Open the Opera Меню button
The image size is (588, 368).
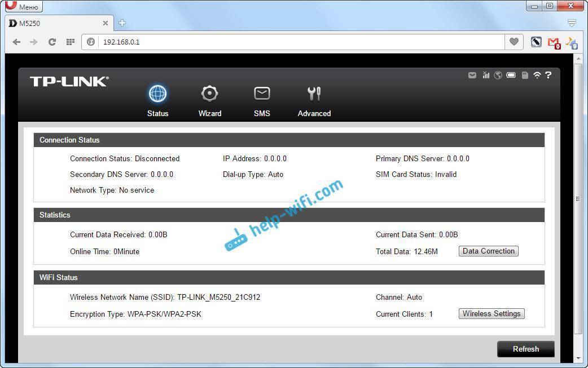click(x=24, y=6)
